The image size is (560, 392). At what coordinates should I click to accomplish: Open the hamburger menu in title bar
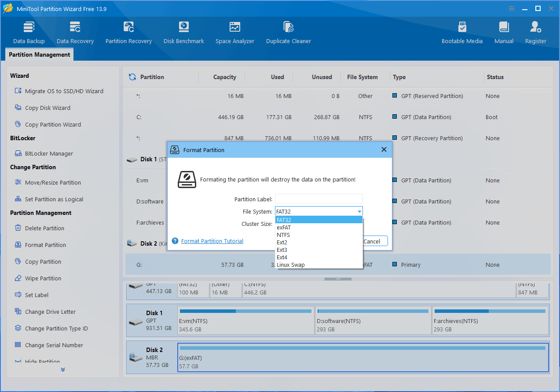pyautogui.click(x=512, y=8)
